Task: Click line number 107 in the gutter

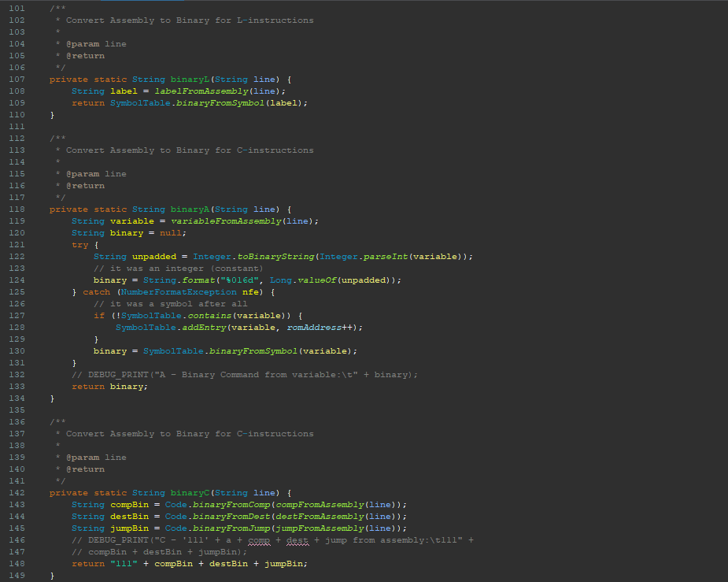Action: pyautogui.click(x=17, y=79)
